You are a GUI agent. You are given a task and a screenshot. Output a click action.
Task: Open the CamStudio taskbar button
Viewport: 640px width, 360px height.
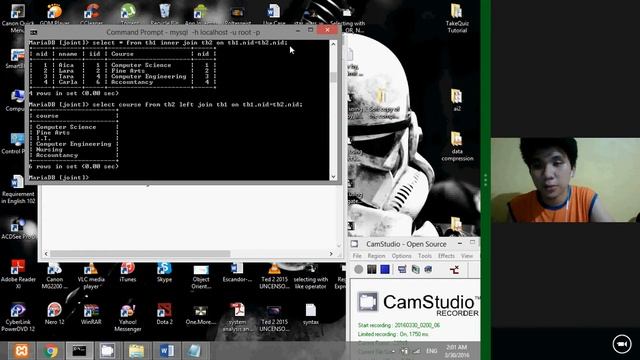pos(107,351)
